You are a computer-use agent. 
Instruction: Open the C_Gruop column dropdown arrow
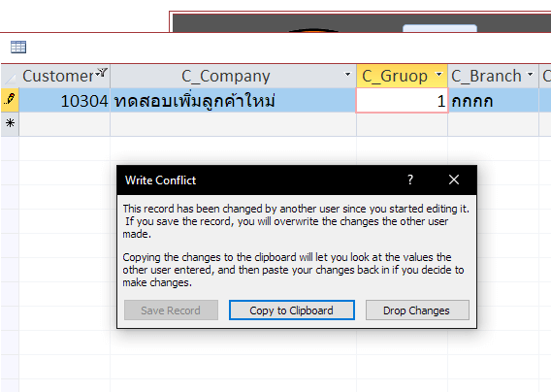[438, 74]
